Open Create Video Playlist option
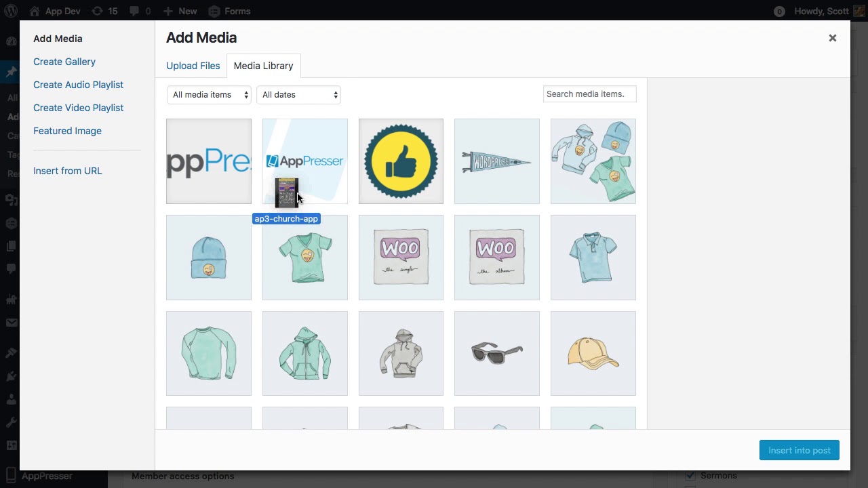 tap(78, 108)
